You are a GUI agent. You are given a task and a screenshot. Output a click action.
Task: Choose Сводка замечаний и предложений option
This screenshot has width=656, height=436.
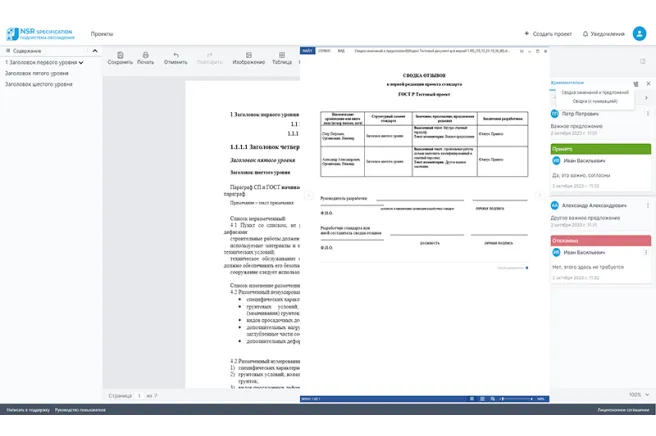[595, 92]
